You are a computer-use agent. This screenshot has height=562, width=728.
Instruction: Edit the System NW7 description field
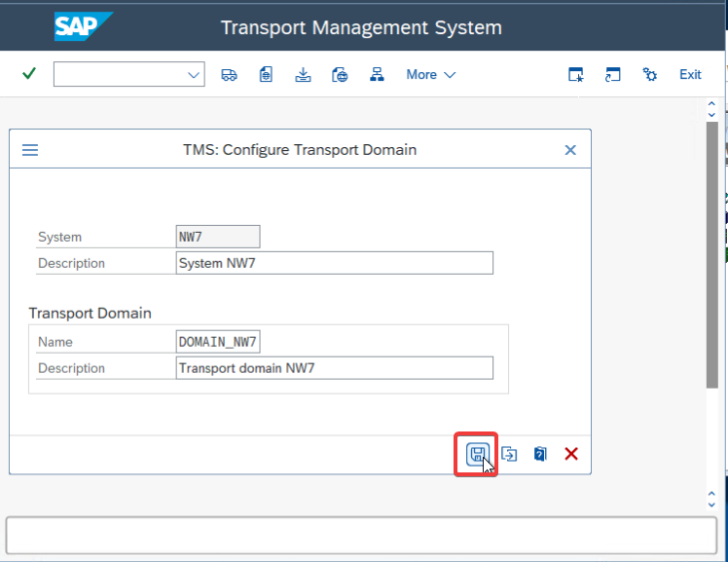pyautogui.click(x=334, y=263)
